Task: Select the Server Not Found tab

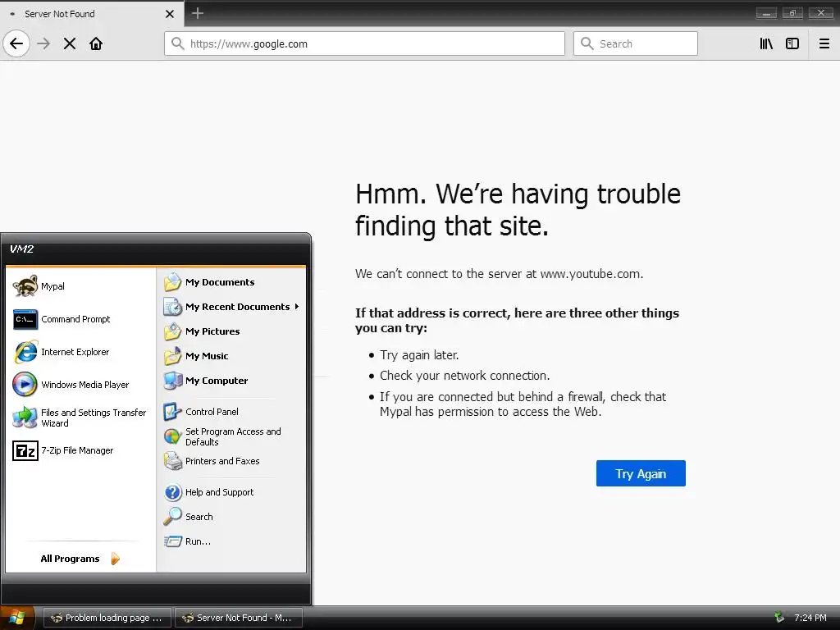Action: pyautogui.click(x=92, y=14)
